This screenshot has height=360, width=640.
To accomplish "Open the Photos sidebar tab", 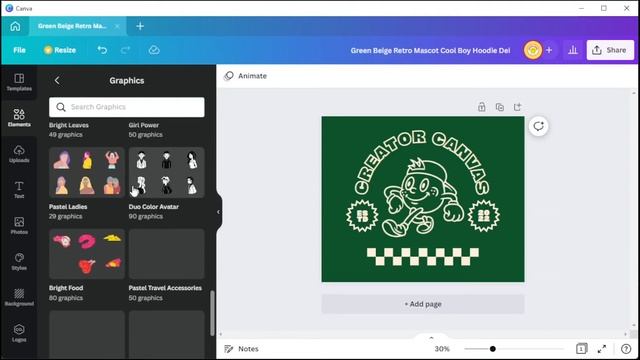I will pyautogui.click(x=19, y=226).
